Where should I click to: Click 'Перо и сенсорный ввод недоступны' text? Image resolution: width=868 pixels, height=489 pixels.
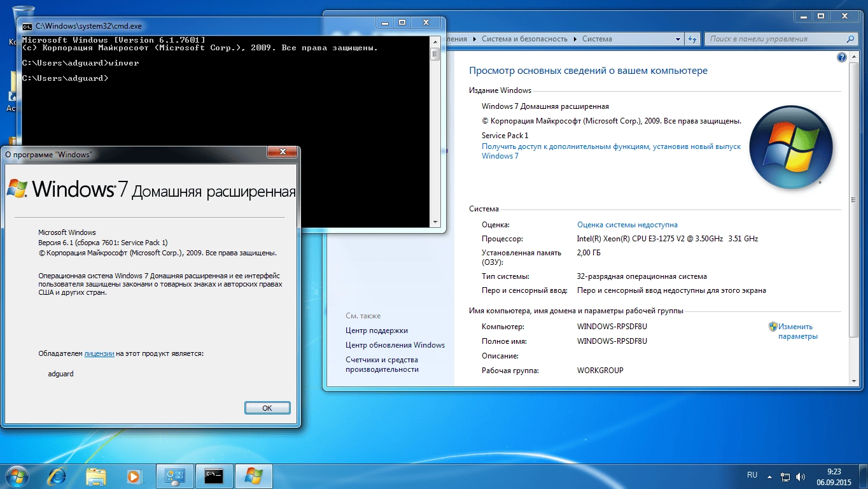(671, 290)
